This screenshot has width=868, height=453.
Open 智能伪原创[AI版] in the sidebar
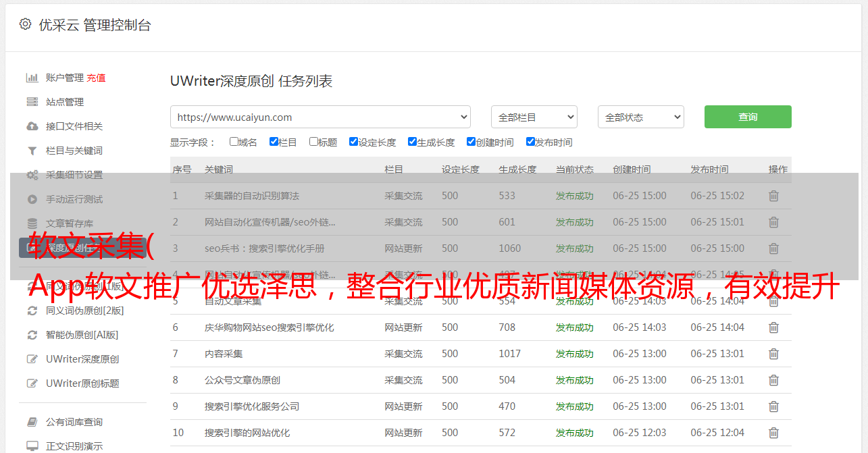(82, 335)
